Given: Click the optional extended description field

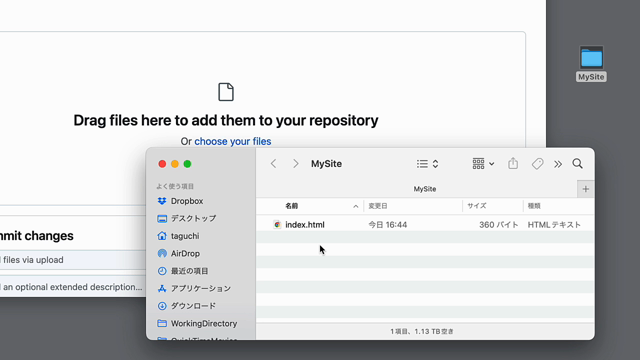Looking at the screenshot, I should pyautogui.click(x=73, y=287).
